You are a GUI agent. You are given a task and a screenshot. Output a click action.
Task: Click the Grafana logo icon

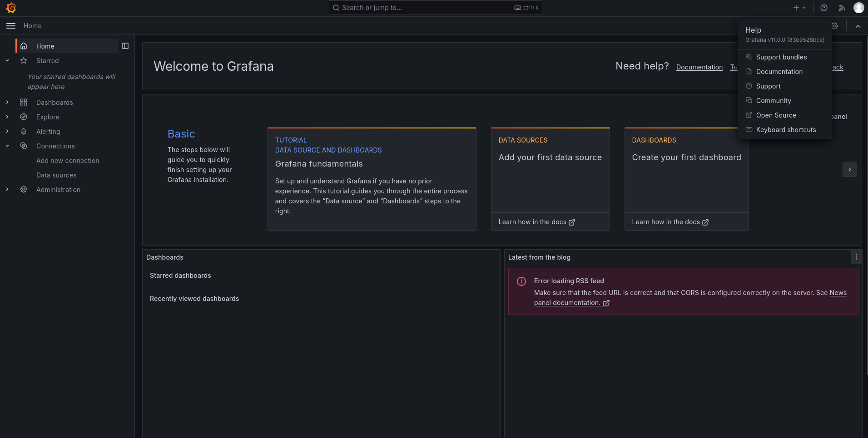pos(11,8)
